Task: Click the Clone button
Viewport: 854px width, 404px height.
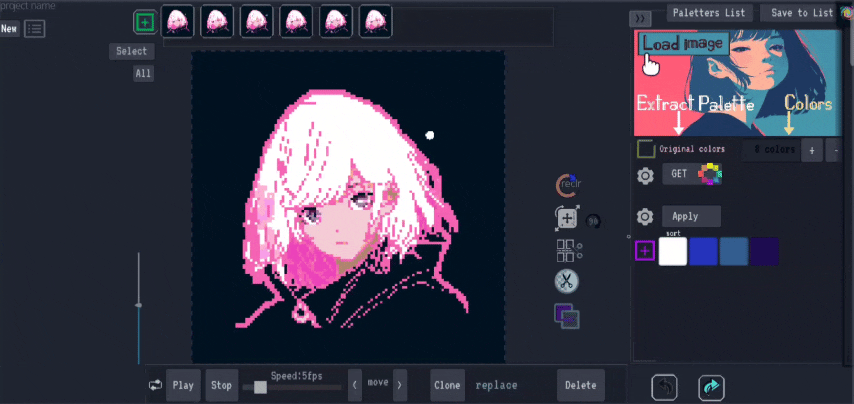Action: [x=447, y=385]
